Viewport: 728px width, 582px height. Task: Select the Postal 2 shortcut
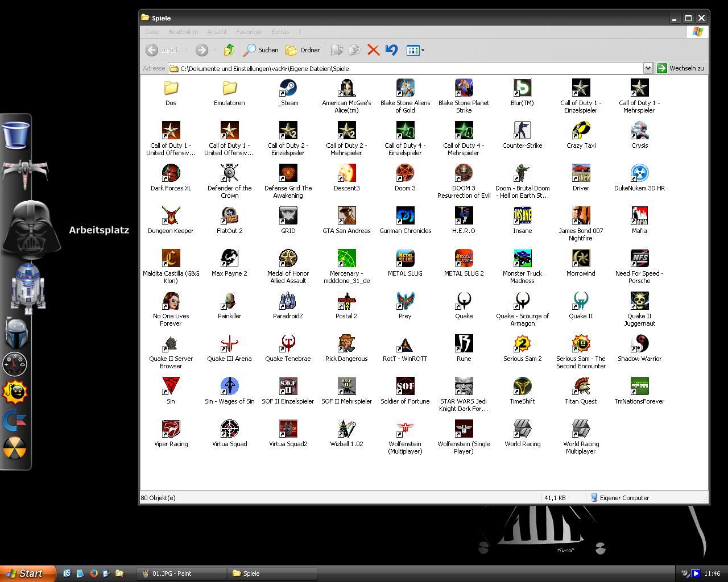[x=346, y=301]
